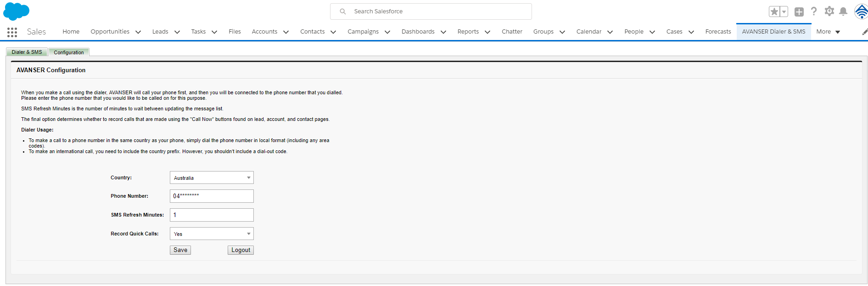Open the Forecasts tab

coord(718,32)
